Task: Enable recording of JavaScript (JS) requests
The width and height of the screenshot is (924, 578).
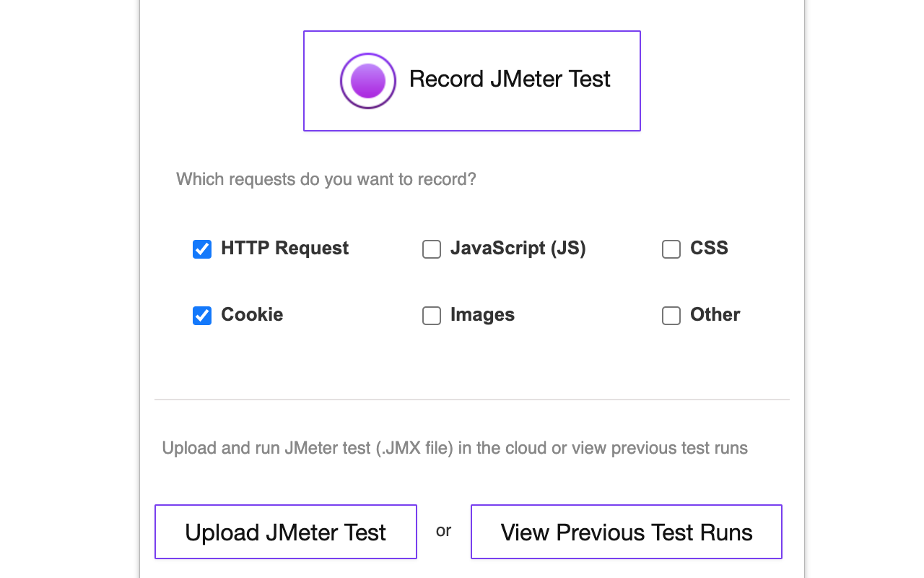Action: [431, 249]
